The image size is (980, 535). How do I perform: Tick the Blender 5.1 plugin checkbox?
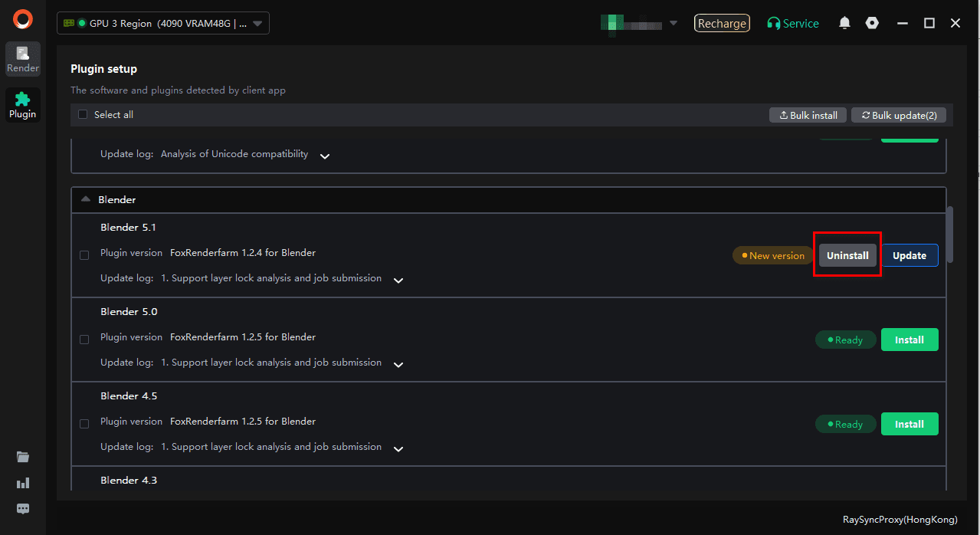click(x=84, y=255)
